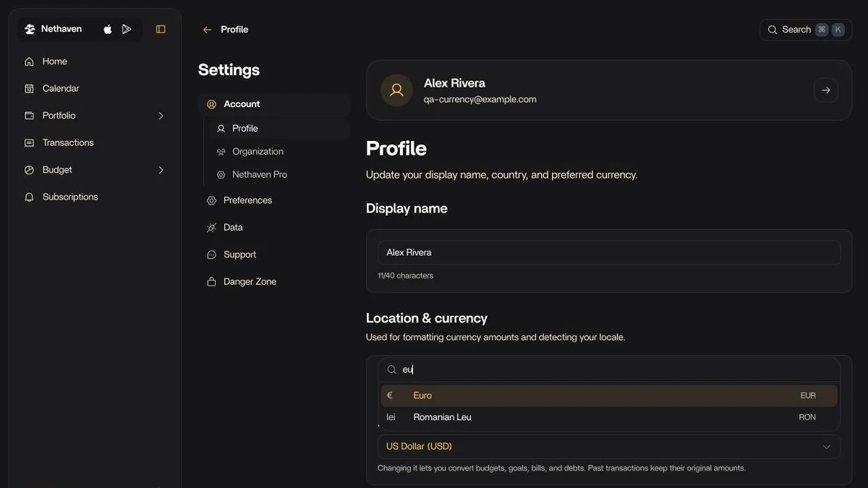The width and height of the screenshot is (868, 488).
Task: Click the Profile breadcrumb title
Action: click(x=234, y=30)
